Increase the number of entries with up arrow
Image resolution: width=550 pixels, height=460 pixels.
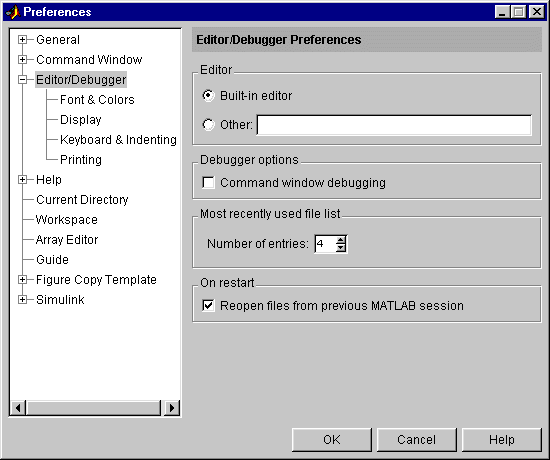tap(341, 240)
